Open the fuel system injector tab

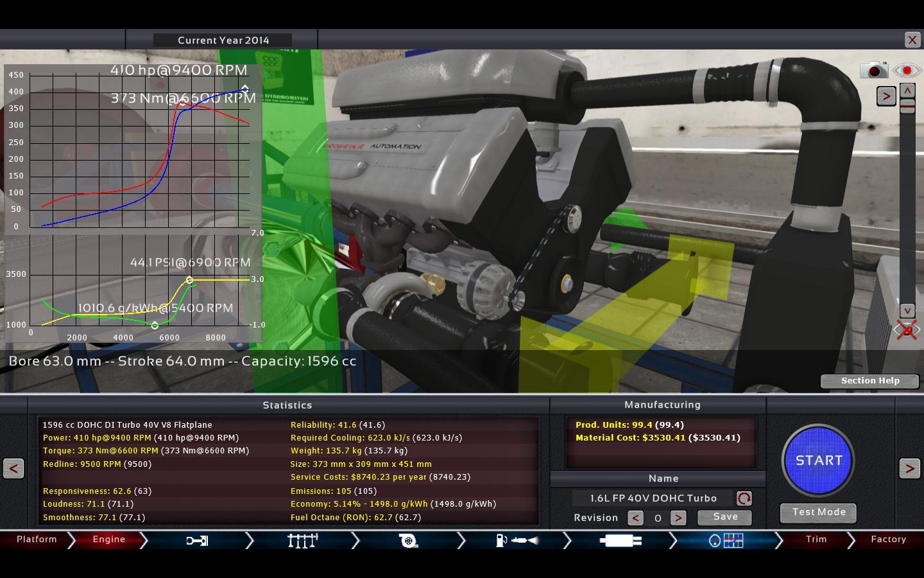coord(516,540)
